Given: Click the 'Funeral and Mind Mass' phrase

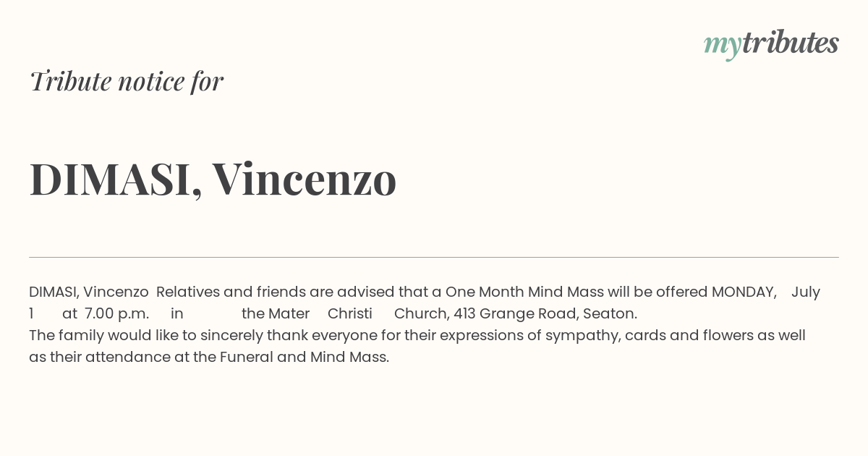Looking at the screenshot, I should point(303,357).
